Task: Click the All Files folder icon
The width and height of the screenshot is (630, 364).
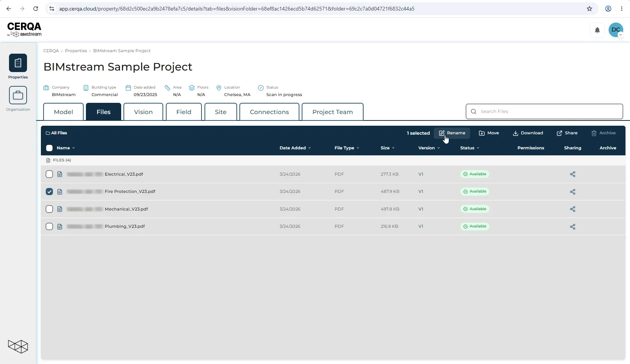Action: (48, 133)
